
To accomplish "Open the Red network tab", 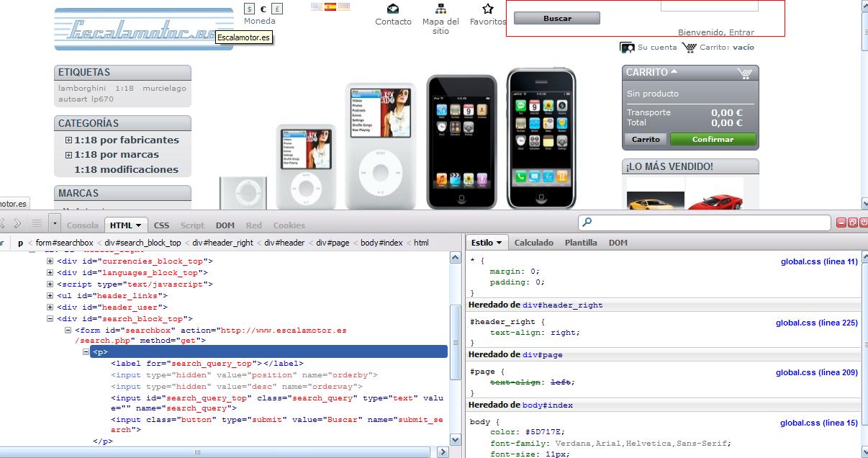I will coord(254,225).
